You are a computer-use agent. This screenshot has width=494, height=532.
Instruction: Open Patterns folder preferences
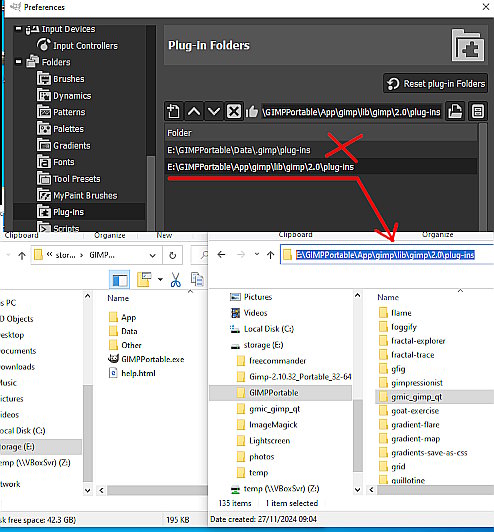(61, 112)
